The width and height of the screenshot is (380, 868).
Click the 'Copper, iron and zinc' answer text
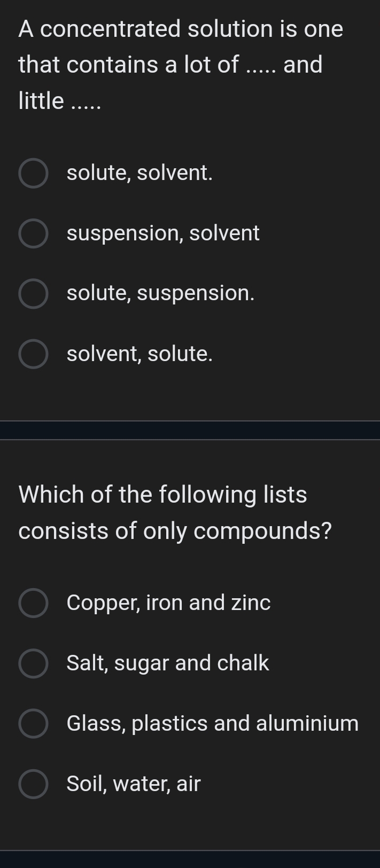(x=168, y=603)
